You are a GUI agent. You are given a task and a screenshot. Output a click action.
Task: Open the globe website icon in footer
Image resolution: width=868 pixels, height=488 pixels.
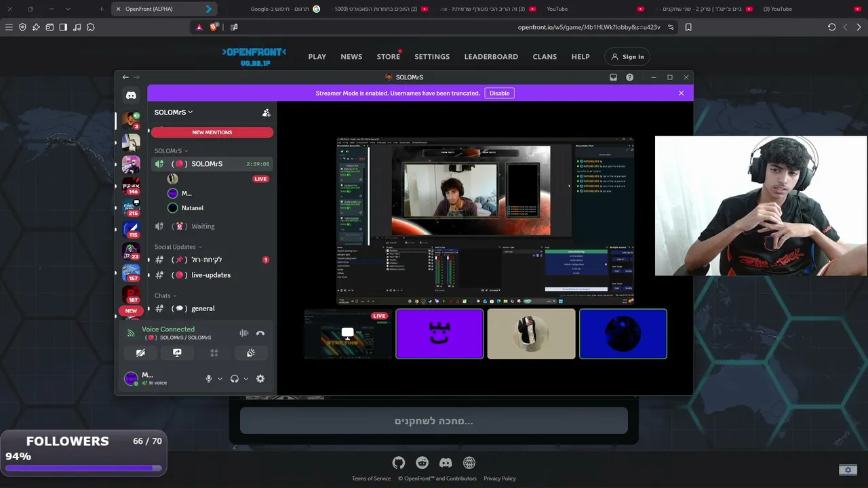coord(469,463)
